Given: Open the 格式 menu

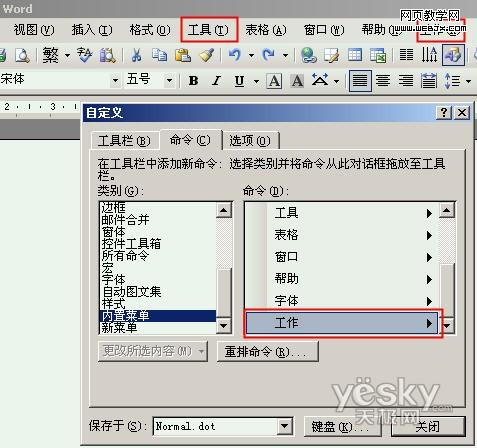Looking at the screenshot, I should click(x=150, y=30).
